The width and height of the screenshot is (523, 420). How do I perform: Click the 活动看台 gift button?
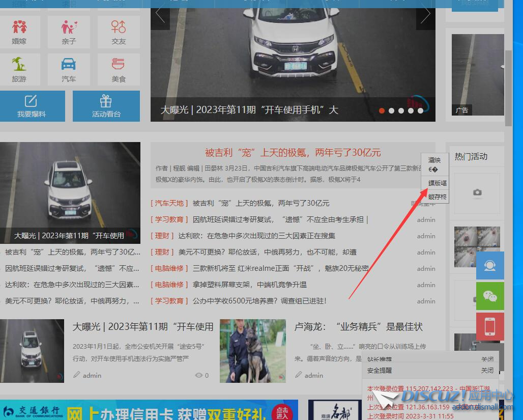(x=106, y=106)
